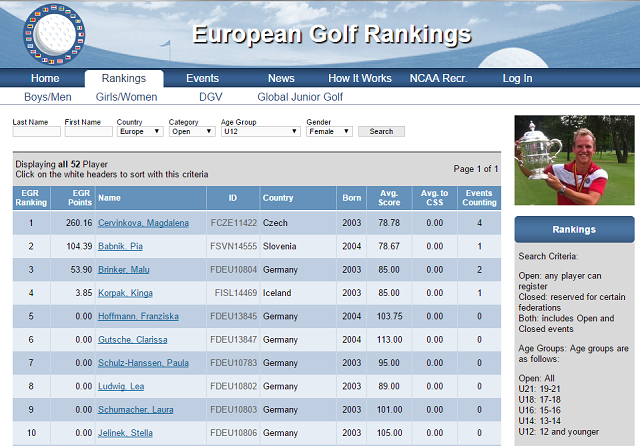The width and height of the screenshot is (640, 446).
Task: Open Schulz-Hanssen, Paula player profile
Action: click(x=143, y=363)
